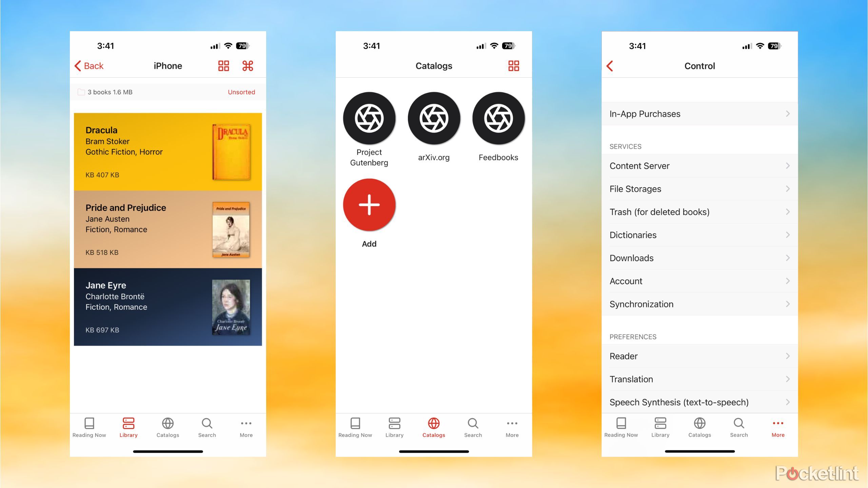
Task: Open arXiv.org catalog
Action: click(x=433, y=118)
